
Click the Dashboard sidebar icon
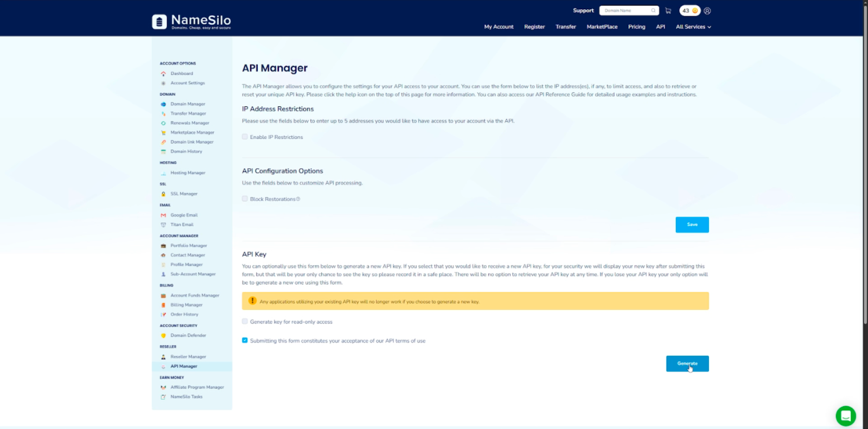(163, 74)
